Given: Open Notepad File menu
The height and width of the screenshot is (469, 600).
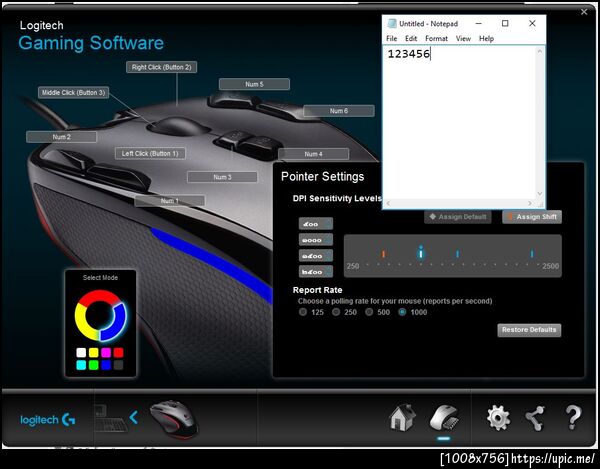Looking at the screenshot, I should click(x=391, y=39).
